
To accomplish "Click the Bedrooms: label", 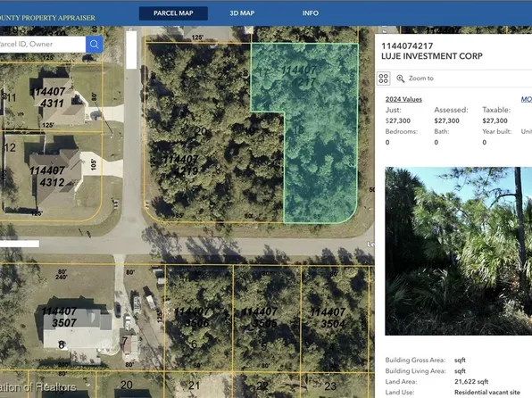I will point(402,132).
